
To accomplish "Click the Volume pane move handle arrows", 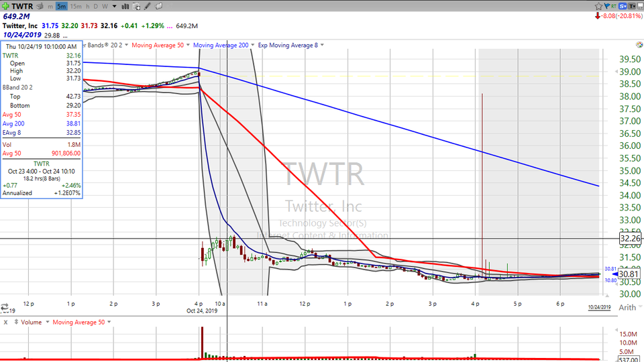I will [16, 322].
